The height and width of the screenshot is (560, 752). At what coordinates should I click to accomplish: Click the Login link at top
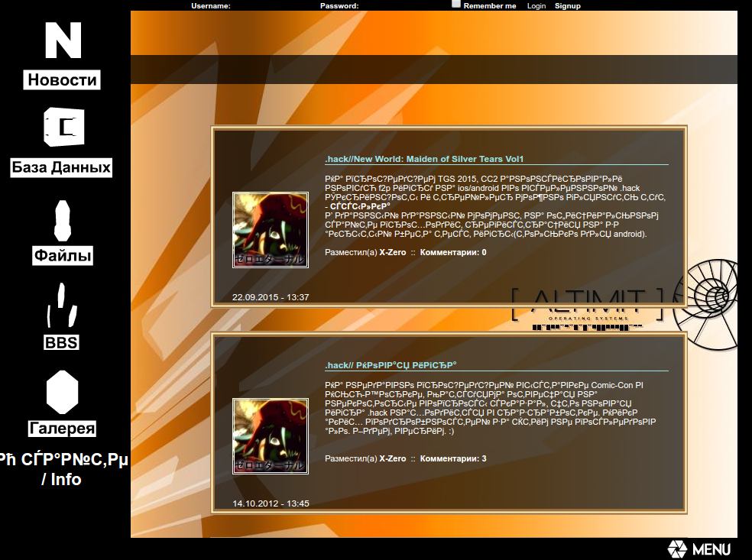[x=536, y=6]
